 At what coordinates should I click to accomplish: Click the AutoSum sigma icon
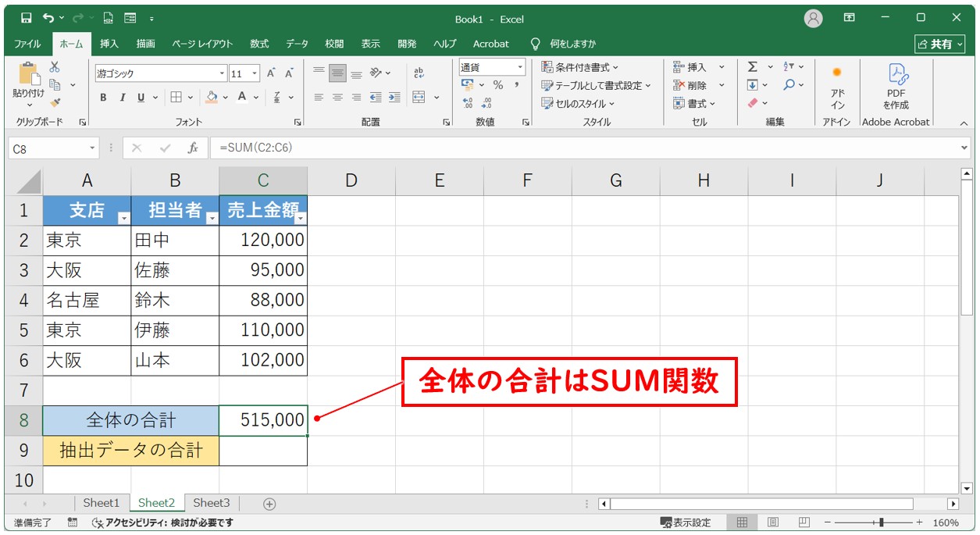pyautogui.click(x=752, y=67)
